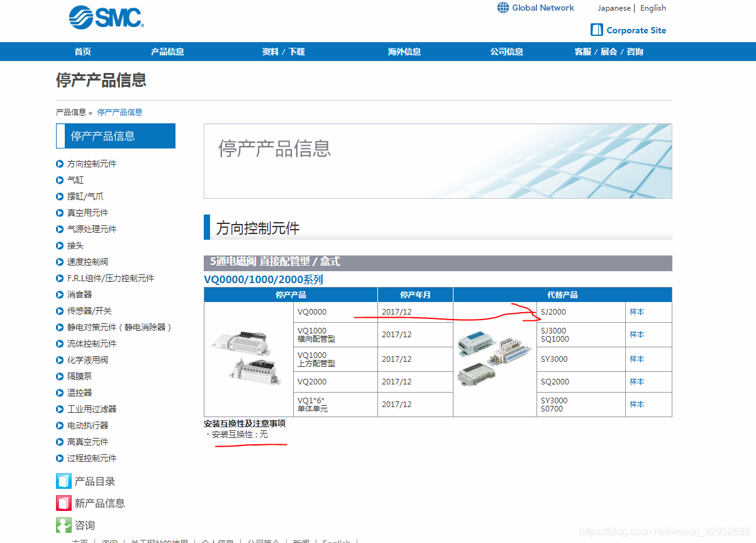This screenshot has width=756, height=543.
Task: Click 样本 link for SJ3000 SQ1000
Action: (637, 334)
